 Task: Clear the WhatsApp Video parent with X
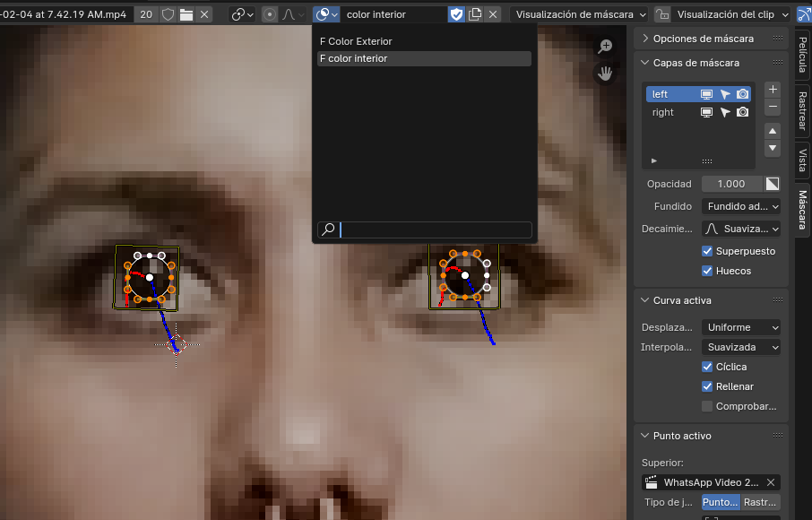click(771, 482)
